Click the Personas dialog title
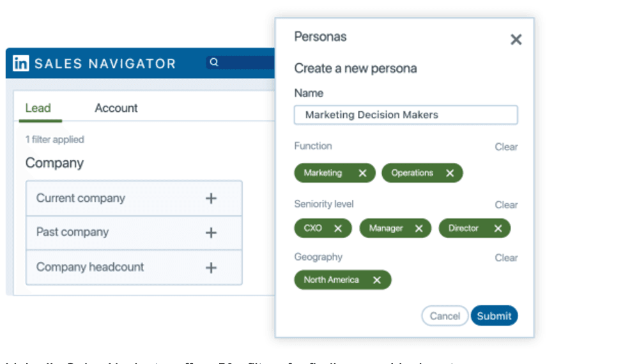639x364 pixels. click(320, 36)
